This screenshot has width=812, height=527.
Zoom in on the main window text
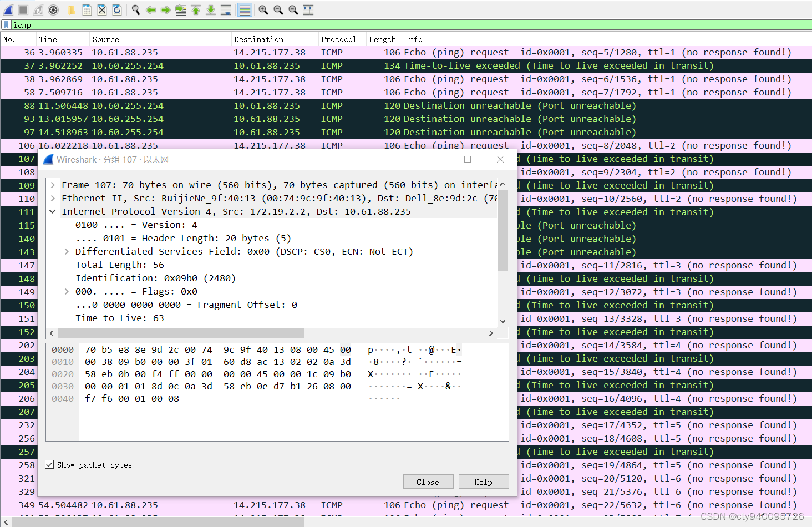[x=263, y=9]
